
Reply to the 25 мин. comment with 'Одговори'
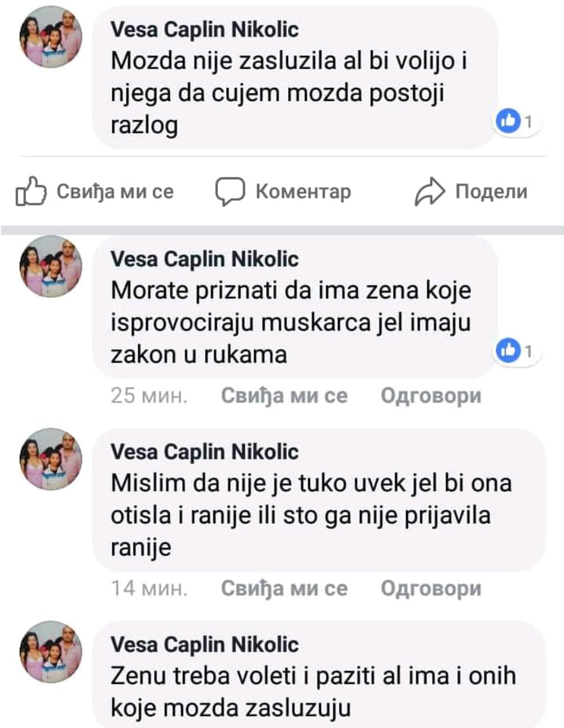431,396
